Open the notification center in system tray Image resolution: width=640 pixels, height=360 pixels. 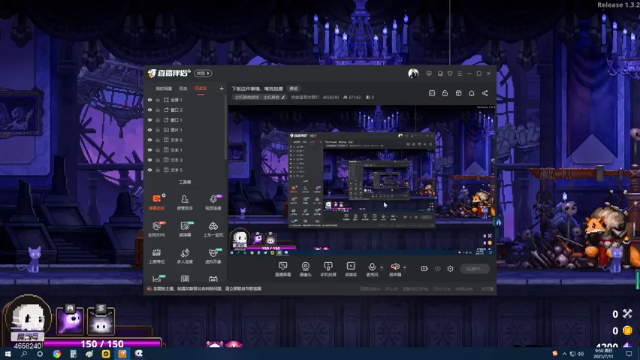[x=629, y=354]
